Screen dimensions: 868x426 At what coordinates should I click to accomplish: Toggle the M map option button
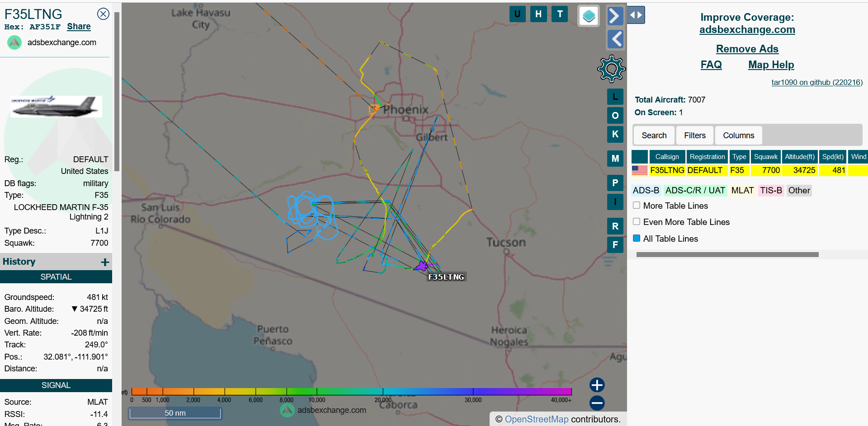point(615,159)
